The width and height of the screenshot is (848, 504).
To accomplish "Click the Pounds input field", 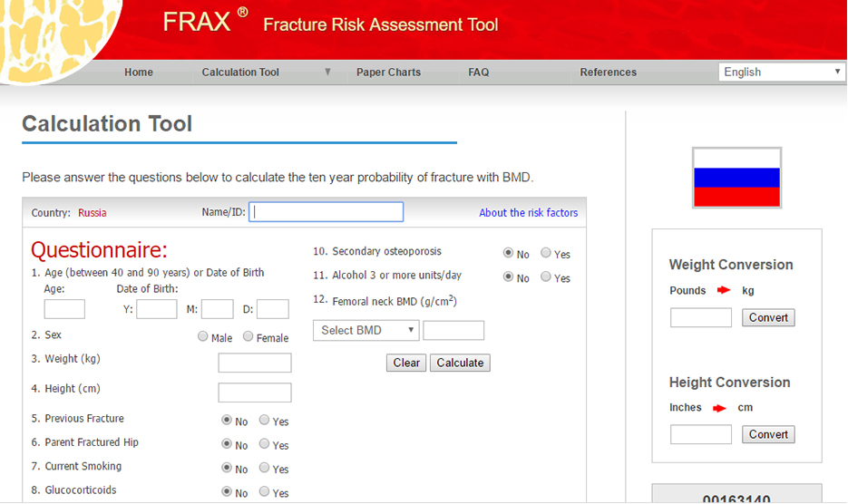I will pyautogui.click(x=701, y=317).
